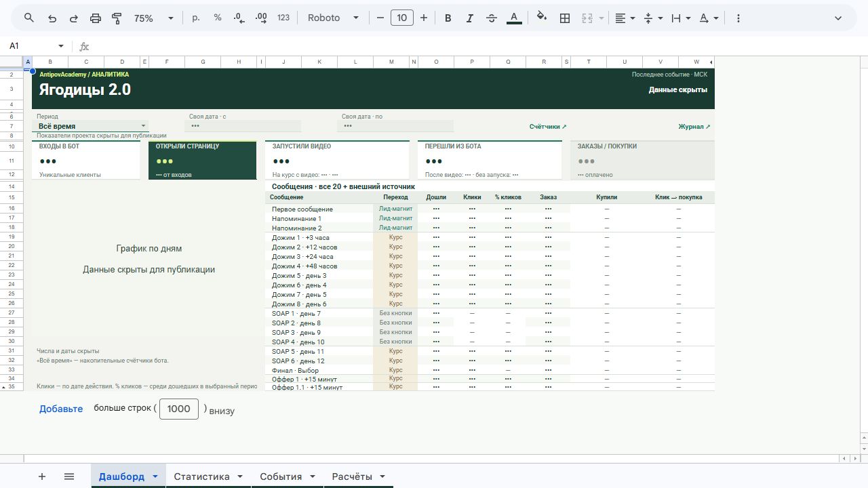Screen dimensions: 868x488
Task: Open vertical align dropdown
Action: (652, 18)
